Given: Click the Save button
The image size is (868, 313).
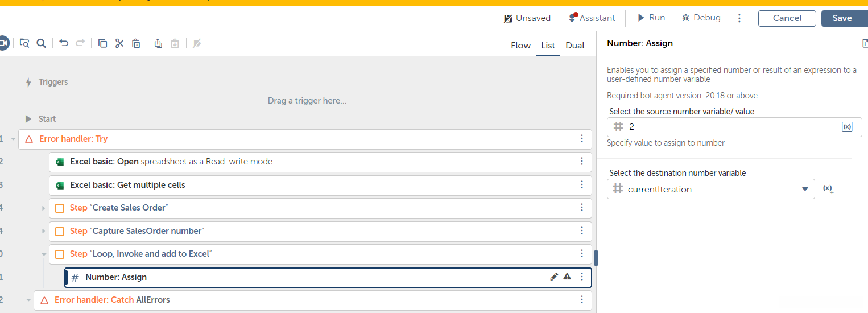Looking at the screenshot, I should coord(842,18).
